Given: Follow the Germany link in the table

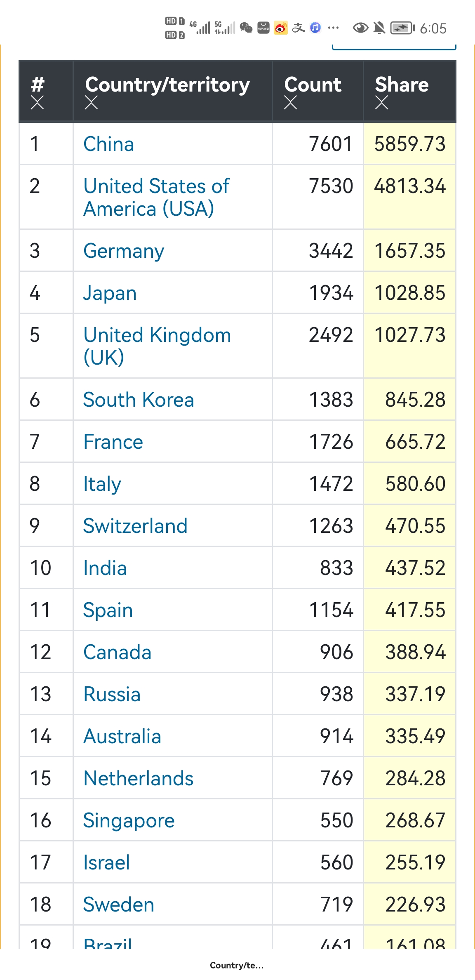Looking at the screenshot, I should click(123, 251).
